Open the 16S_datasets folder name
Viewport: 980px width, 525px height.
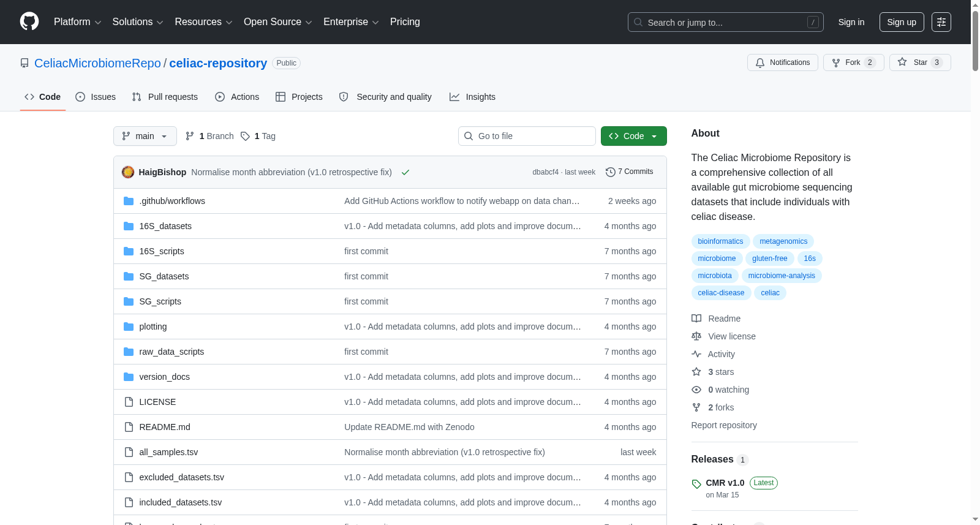tap(165, 226)
